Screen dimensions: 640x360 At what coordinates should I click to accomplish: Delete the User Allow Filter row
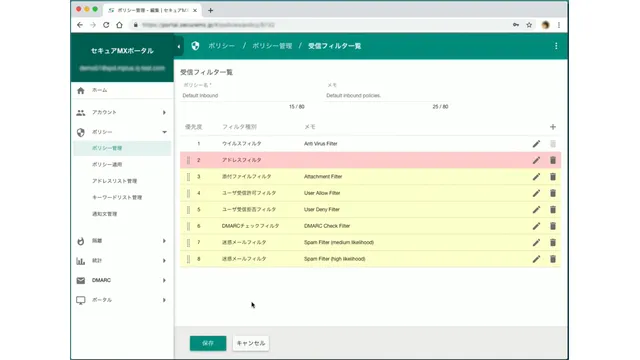coord(553,193)
